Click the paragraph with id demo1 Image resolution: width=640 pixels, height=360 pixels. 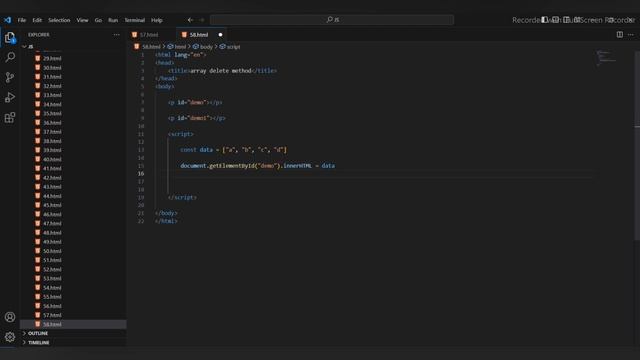point(197,118)
